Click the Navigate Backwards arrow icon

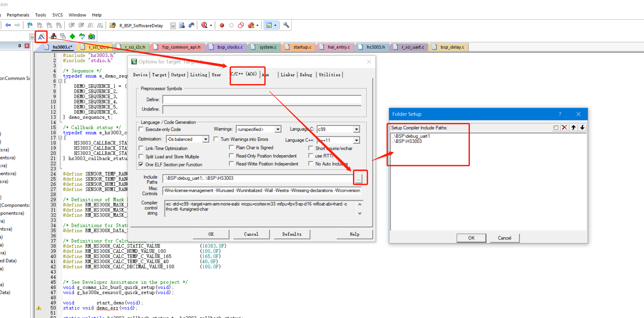[8, 25]
